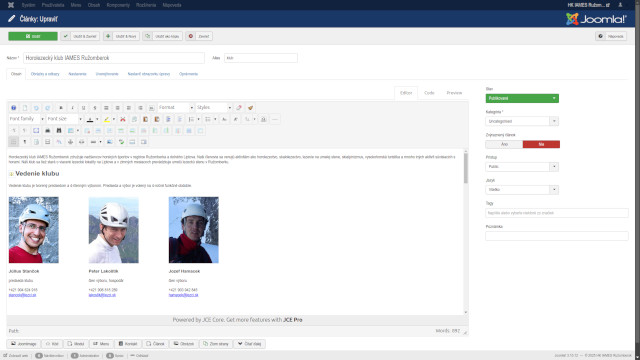Expand the Font family dropdown
640x360 pixels.
27,119
